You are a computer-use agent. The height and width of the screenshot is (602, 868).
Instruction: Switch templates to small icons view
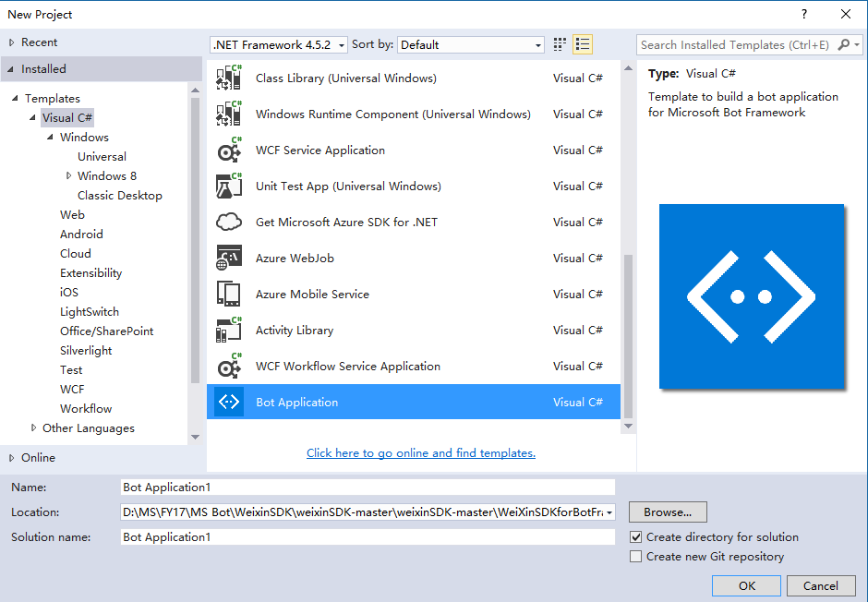click(560, 44)
